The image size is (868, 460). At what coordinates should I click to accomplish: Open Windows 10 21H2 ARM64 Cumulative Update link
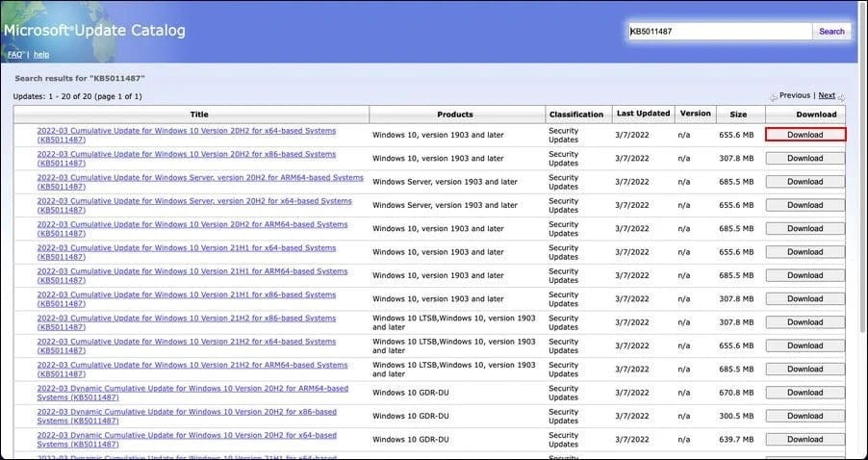[x=192, y=370]
